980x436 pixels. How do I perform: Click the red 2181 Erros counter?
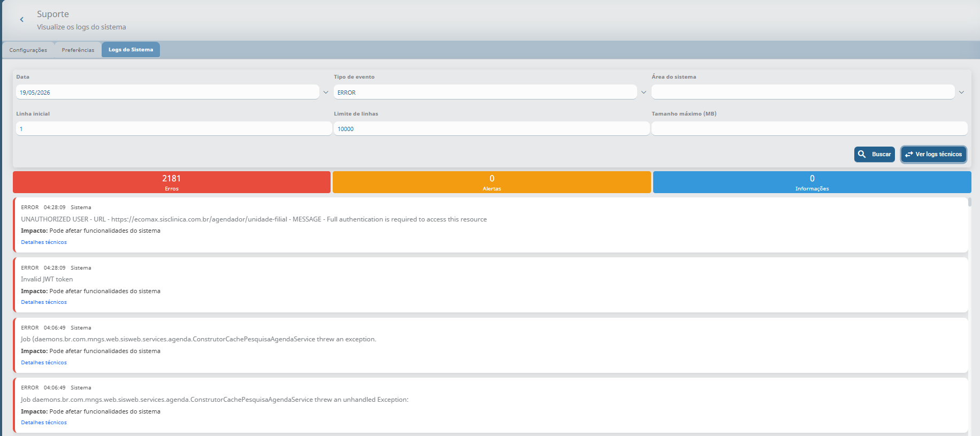click(172, 182)
